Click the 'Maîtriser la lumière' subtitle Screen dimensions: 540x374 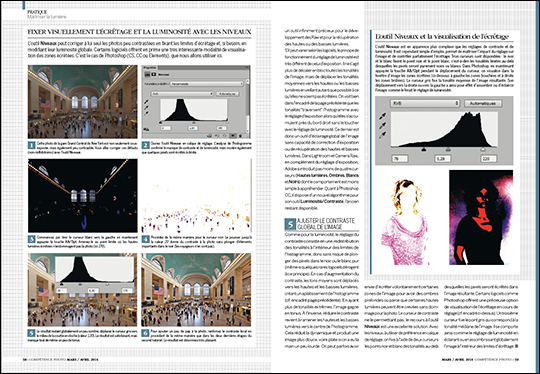point(47,17)
